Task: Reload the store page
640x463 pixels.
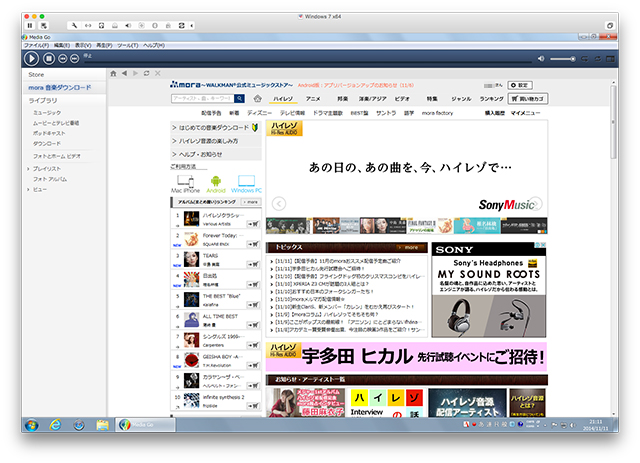Action: [x=147, y=73]
